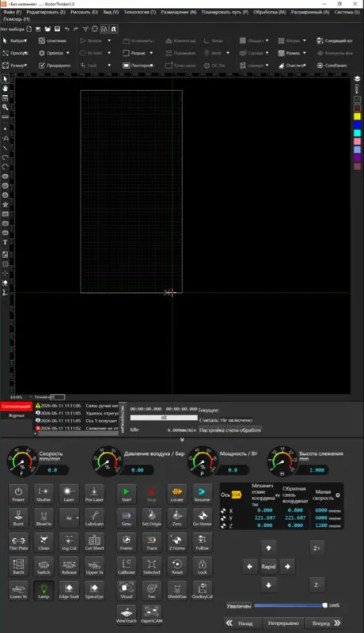Viewport: 364px width, 633px height.
Task: Raise the Z axis with Z+
Action: click(317, 548)
